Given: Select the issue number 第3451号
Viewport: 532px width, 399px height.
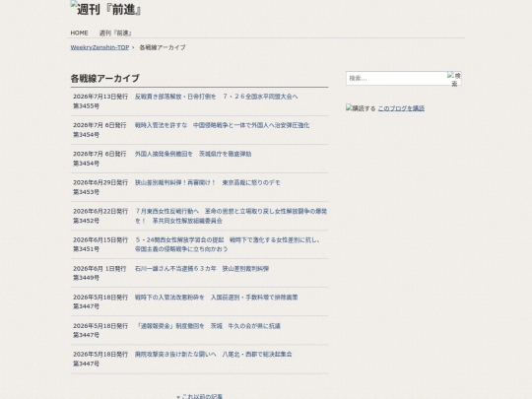Looking at the screenshot, I should tap(86, 249).
